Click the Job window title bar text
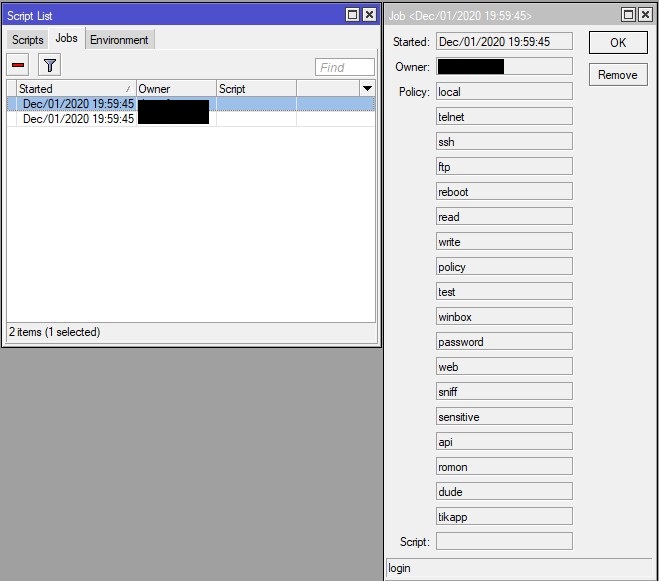 [460, 16]
